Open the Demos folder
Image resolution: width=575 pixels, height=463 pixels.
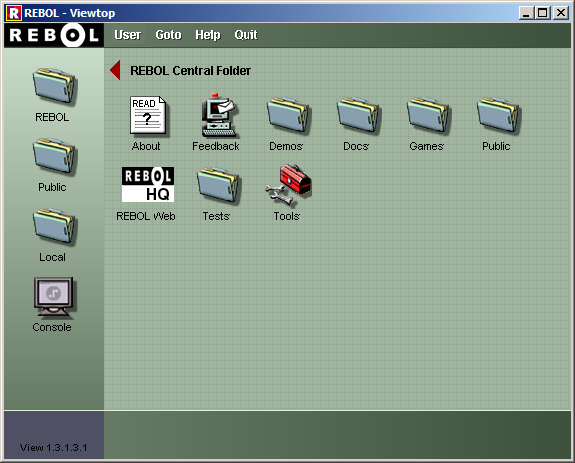click(288, 115)
